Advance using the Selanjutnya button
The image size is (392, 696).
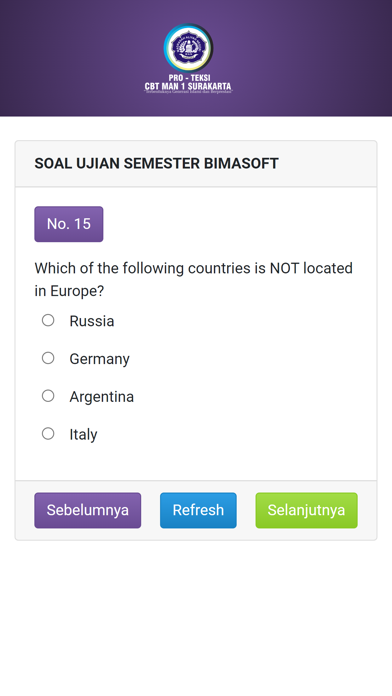click(306, 510)
